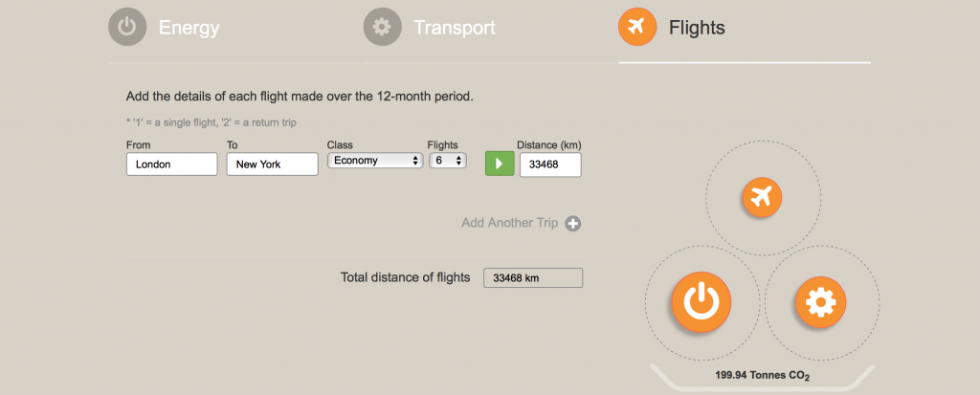Select the Flights tab label

click(x=697, y=28)
